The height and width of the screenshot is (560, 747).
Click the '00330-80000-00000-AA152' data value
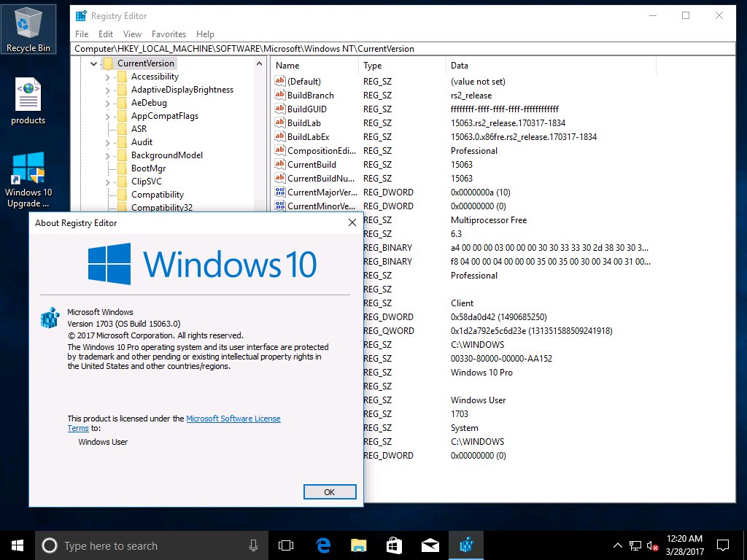pyautogui.click(x=501, y=359)
